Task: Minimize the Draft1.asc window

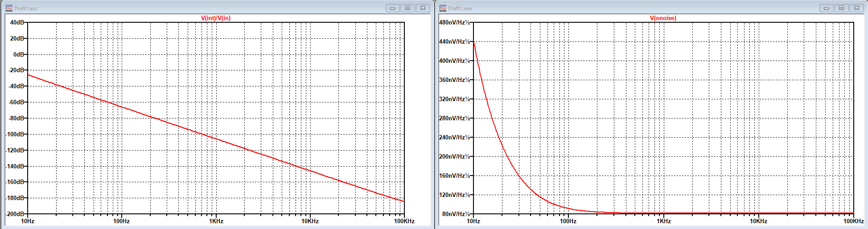Action: tap(393, 8)
